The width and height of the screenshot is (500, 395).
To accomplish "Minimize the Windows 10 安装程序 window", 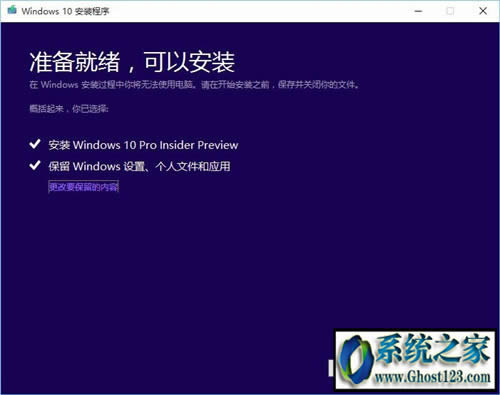I will coord(418,11).
